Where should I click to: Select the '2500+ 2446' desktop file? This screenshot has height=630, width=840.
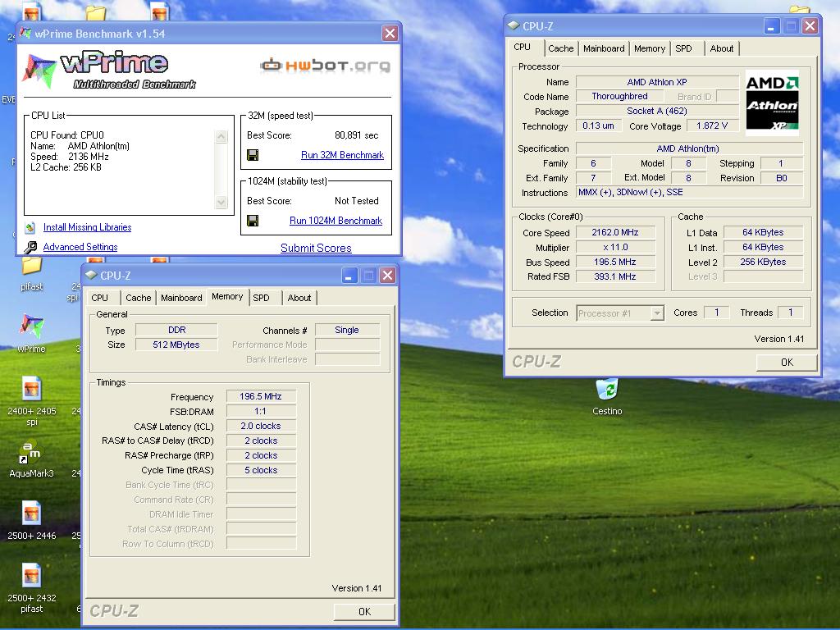[x=31, y=514]
